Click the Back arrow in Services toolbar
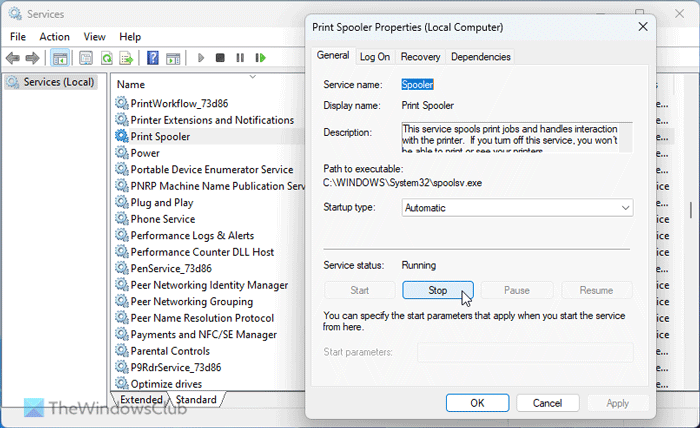The image size is (700, 428). (14, 58)
